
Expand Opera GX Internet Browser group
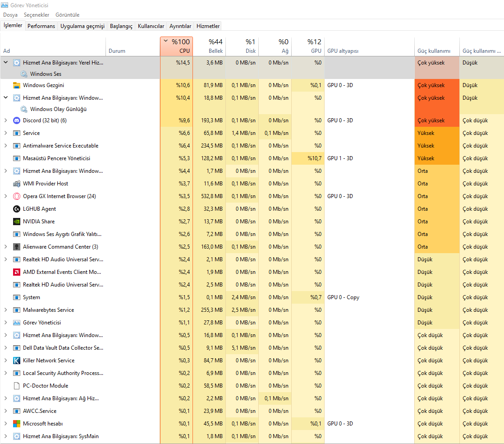tap(5, 196)
